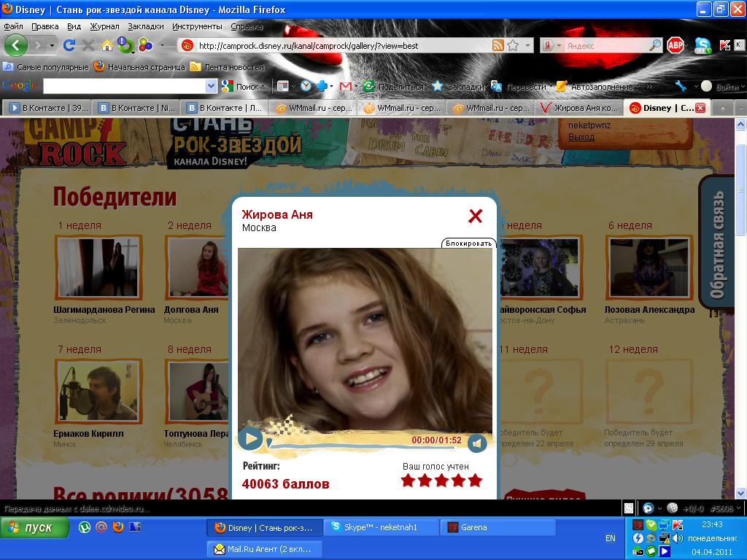Click the Google Toolbar search field
Viewport: 747px width, 560px height.
point(125,86)
